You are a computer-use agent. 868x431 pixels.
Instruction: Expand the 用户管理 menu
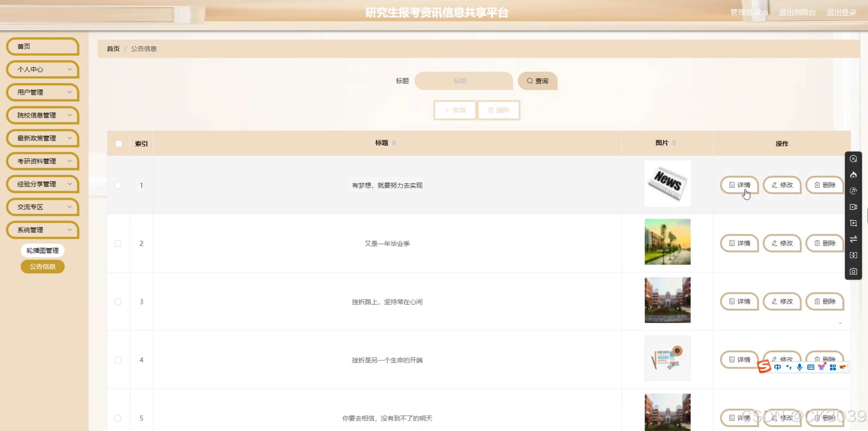[43, 92]
